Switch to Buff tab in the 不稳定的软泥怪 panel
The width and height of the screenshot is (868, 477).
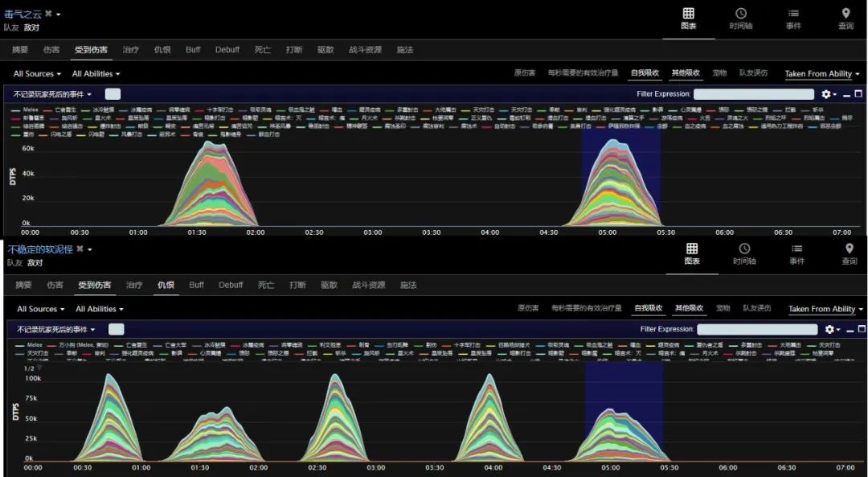(x=197, y=285)
